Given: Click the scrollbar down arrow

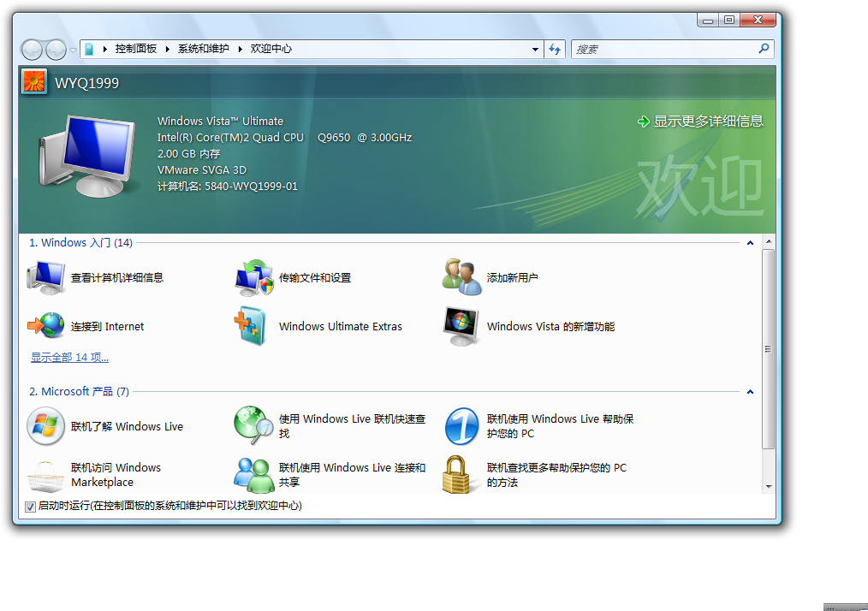Looking at the screenshot, I should (x=769, y=486).
